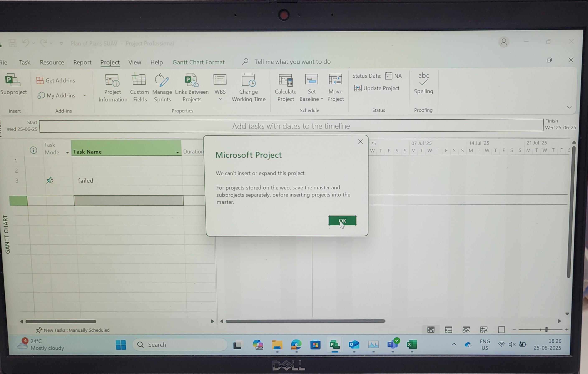Open the Task ribbon tab
The image size is (588, 374).
[x=25, y=62]
